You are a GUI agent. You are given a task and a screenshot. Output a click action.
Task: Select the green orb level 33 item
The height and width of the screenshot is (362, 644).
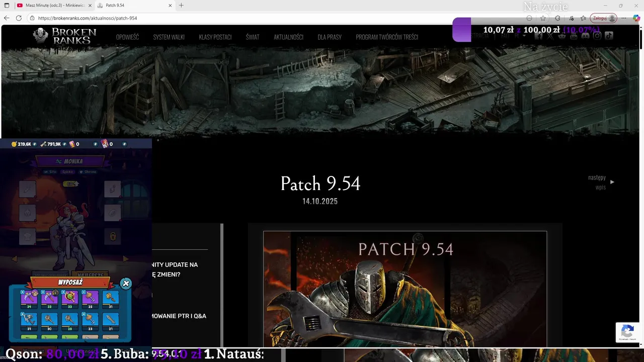[x=70, y=299]
